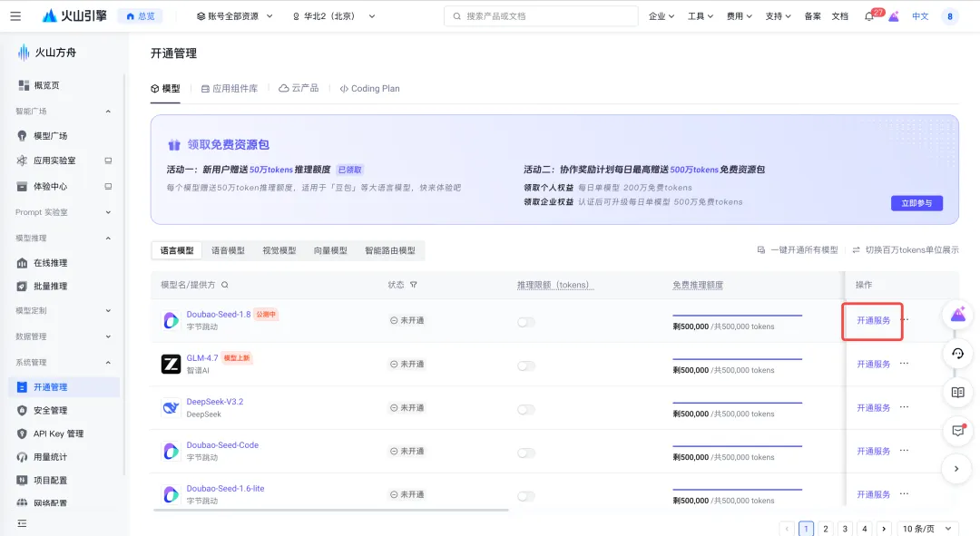This screenshot has width=980, height=536.
Task: Click 一键开通所有模型
Action: tap(798, 250)
